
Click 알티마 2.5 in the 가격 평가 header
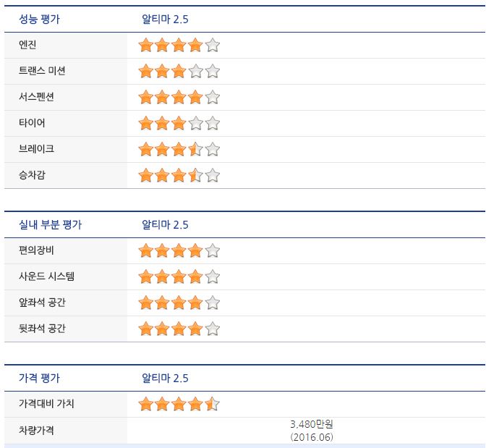point(165,378)
